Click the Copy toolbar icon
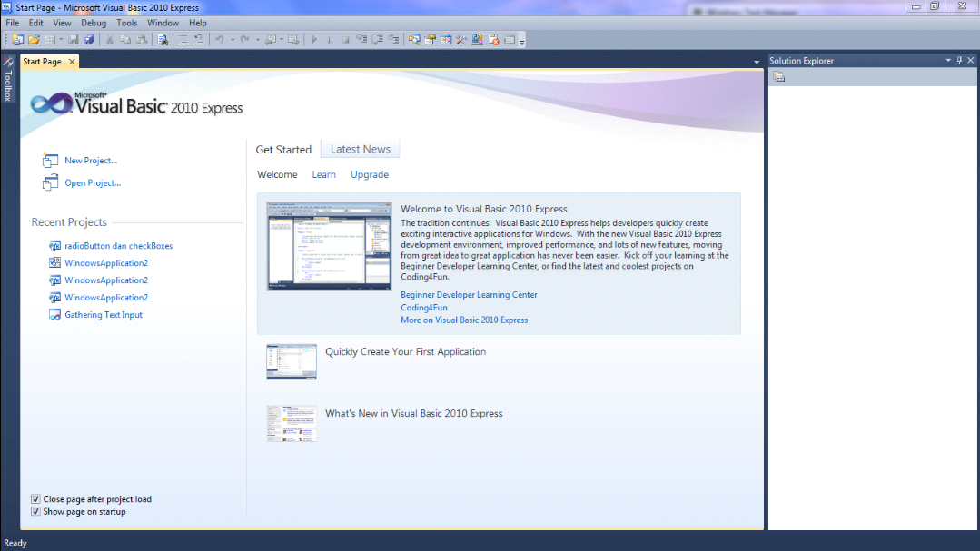Image resolution: width=980 pixels, height=551 pixels. coord(125,39)
